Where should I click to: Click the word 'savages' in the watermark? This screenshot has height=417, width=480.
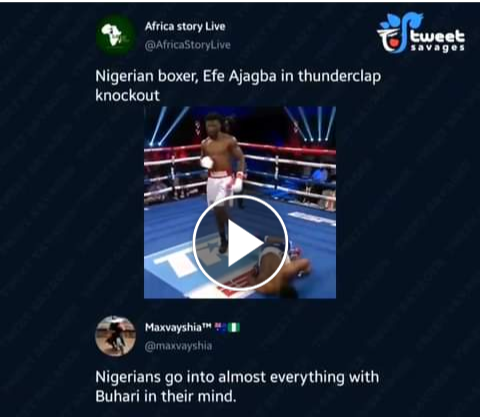(437, 48)
